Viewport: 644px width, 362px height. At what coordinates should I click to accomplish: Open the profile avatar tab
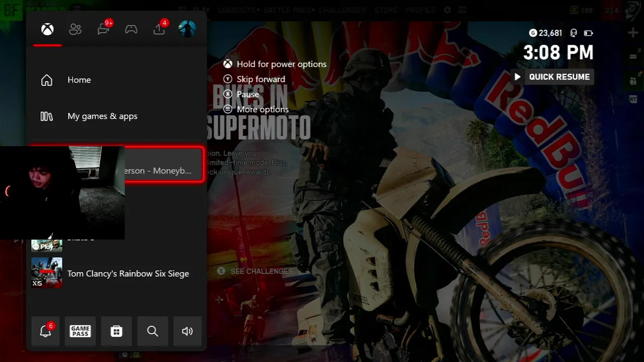tap(187, 29)
